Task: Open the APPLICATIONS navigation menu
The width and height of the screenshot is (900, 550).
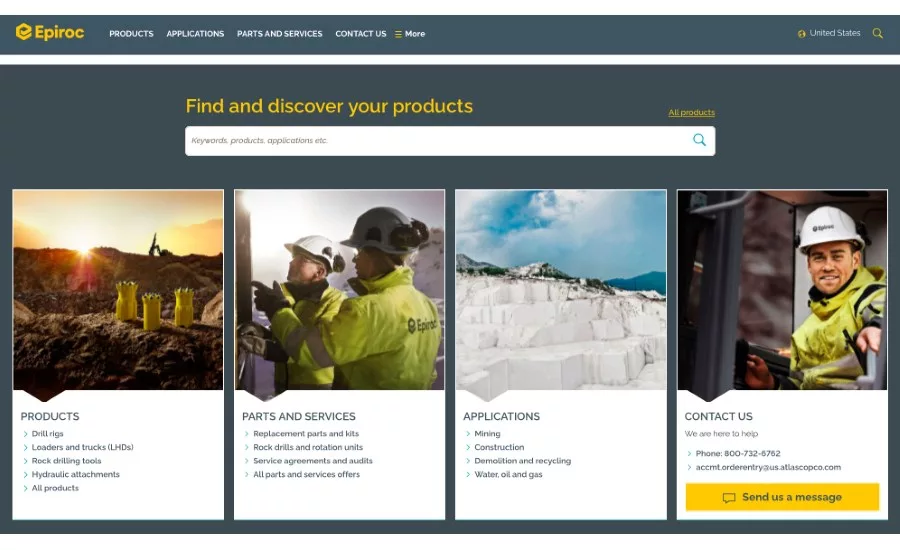Action: [x=195, y=34]
